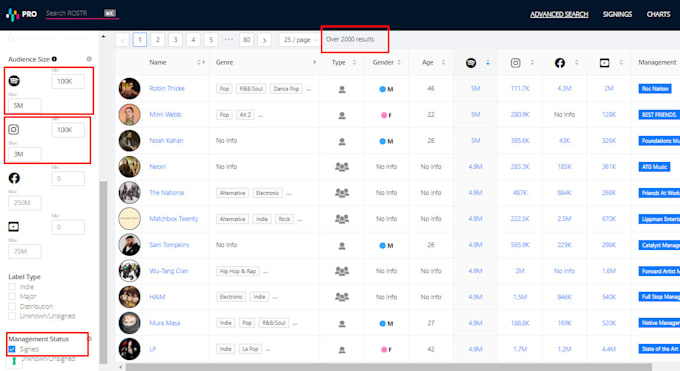The width and height of the screenshot is (680, 371).
Task: Check the Indie label type box
Action: coord(12,287)
